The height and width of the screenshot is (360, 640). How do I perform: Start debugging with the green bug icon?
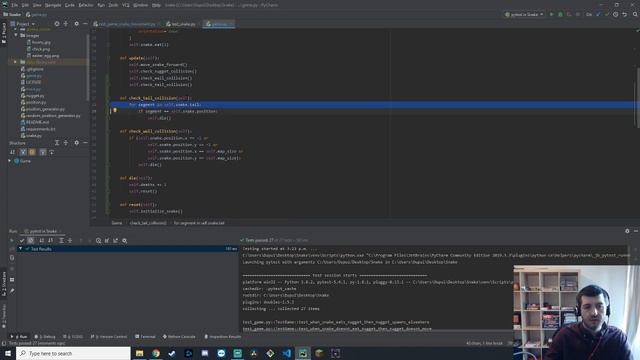[560, 14]
